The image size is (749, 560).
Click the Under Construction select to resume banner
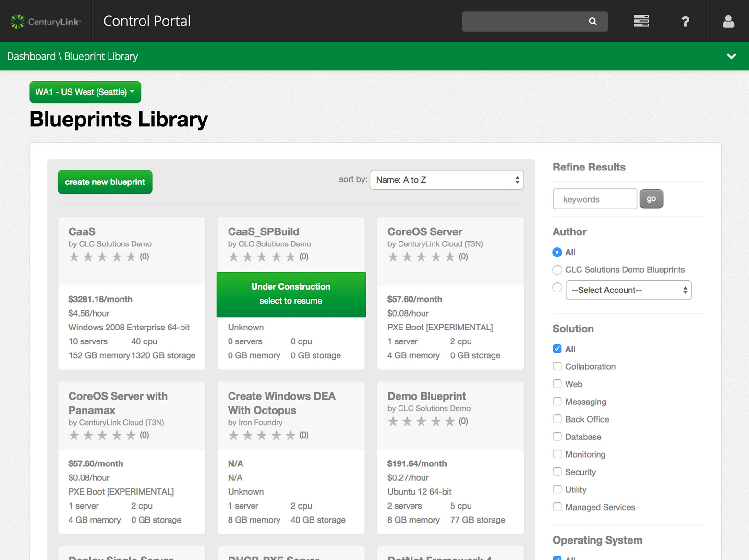tap(291, 294)
